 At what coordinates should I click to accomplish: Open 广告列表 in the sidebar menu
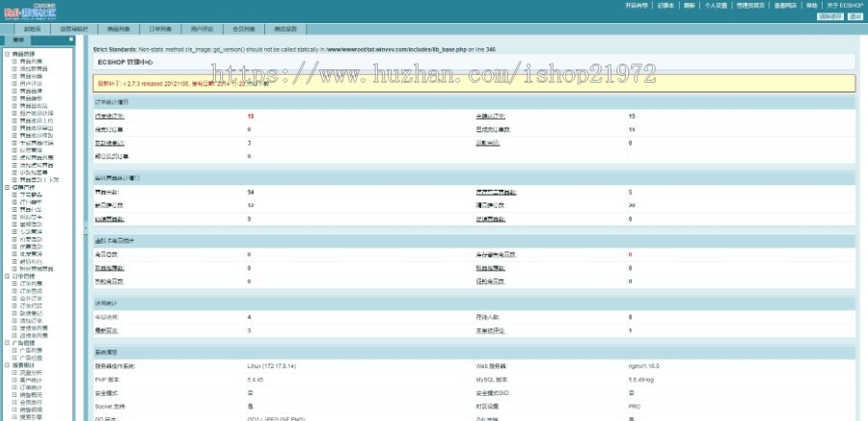[x=31, y=350]
